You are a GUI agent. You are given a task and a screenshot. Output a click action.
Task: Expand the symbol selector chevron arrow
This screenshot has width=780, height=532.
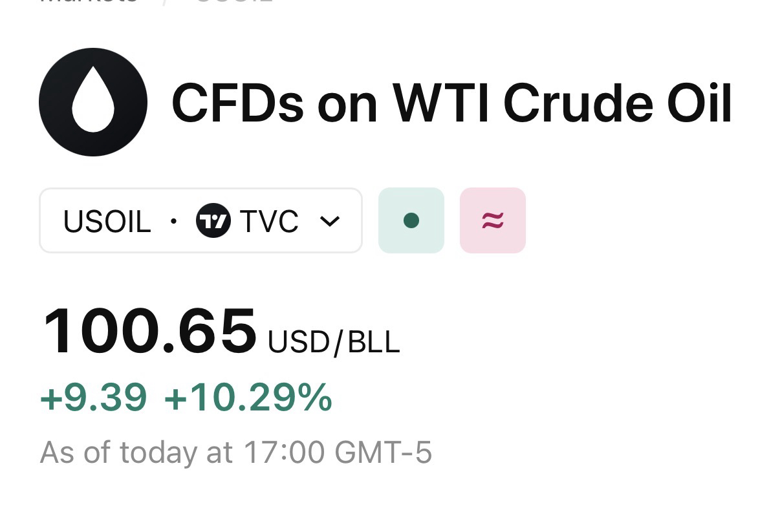coord(330,221)
